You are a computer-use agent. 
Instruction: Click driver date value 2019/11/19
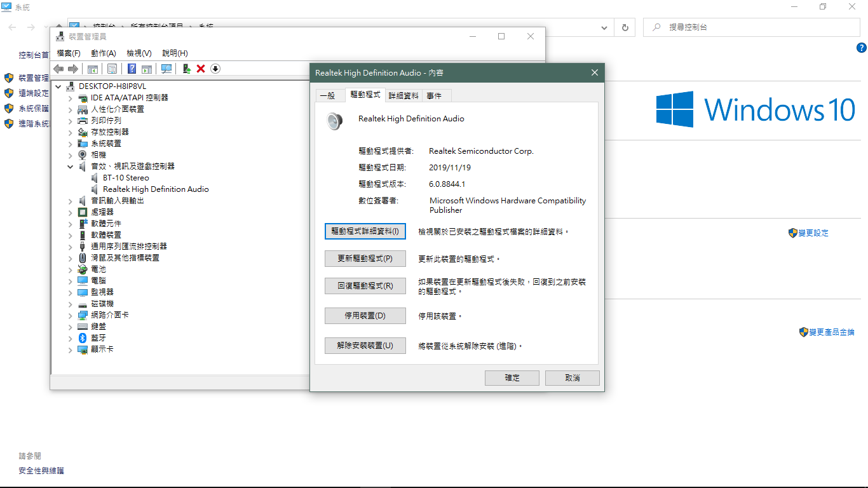[450, 168]
